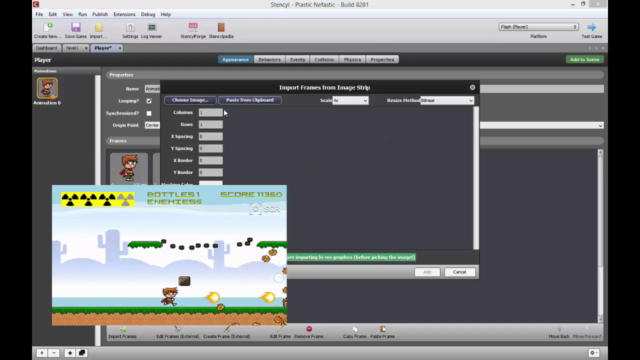Screen dimensions: 640x360
Task: Open the Debug menu
Action: 148,14
